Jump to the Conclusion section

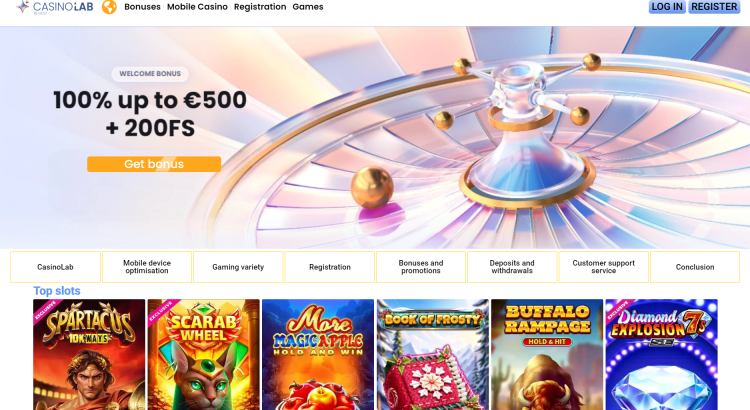[695, 267]
